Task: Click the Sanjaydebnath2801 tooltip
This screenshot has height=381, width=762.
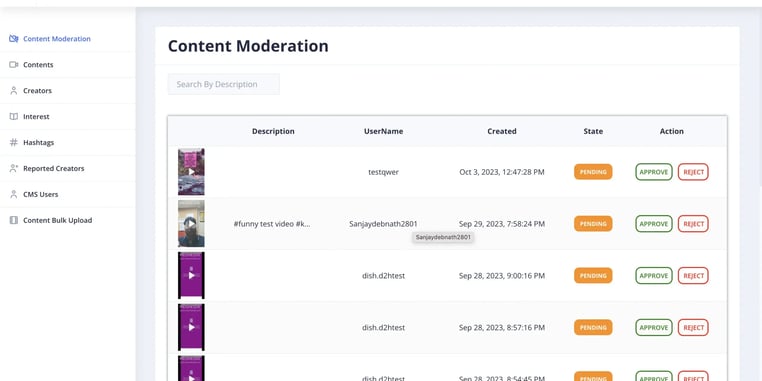Action: click(x=443, y=238)
